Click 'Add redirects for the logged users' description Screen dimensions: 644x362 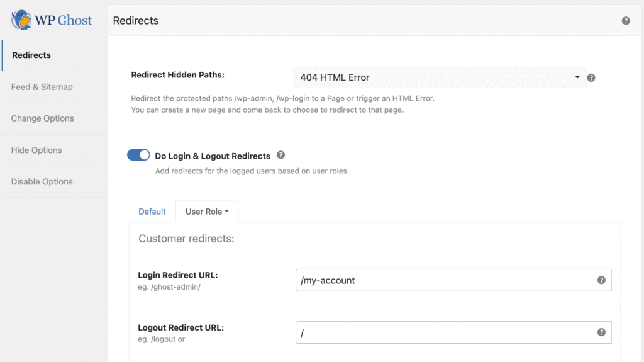tap(252, 171)
